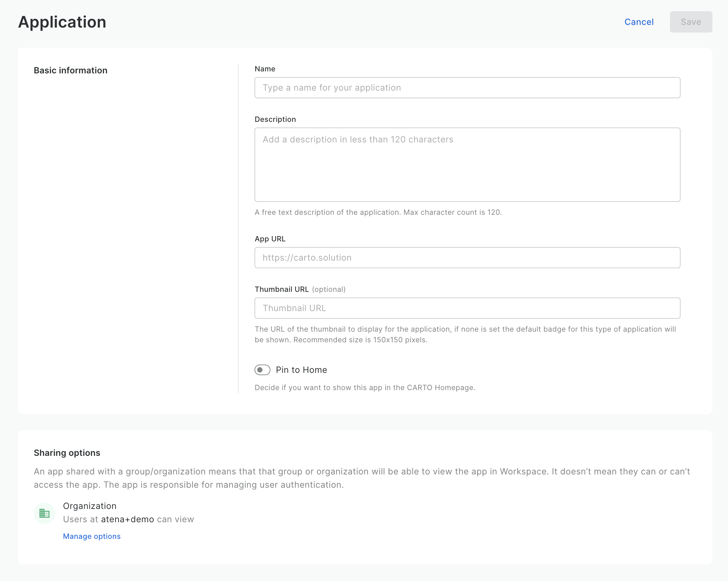The image size is (728, 581).
Task: Enable the Pin to Home switch
Action: click(262, 370)
